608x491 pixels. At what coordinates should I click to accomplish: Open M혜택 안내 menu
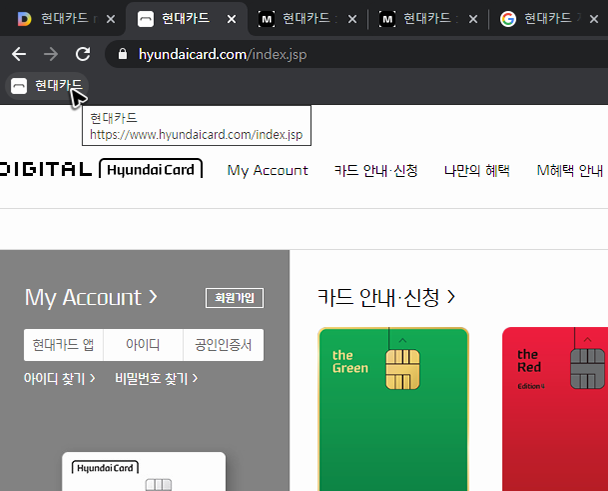tap(570, 170)
